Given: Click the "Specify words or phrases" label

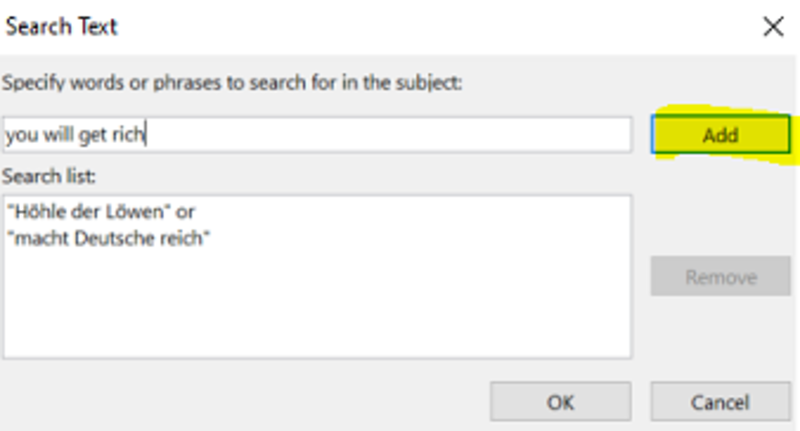Looking at the screenshot, I should pyautogui.click(x=232, y=83).
